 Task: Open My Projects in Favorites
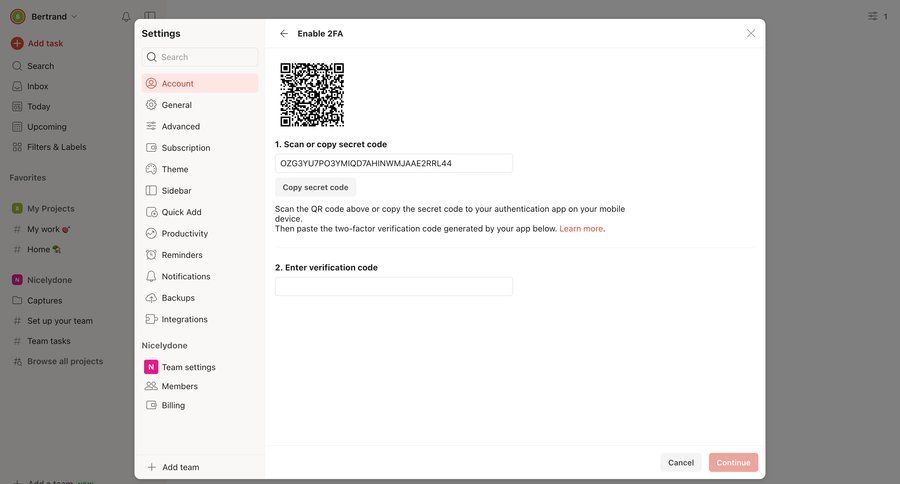tap(51, 208)
